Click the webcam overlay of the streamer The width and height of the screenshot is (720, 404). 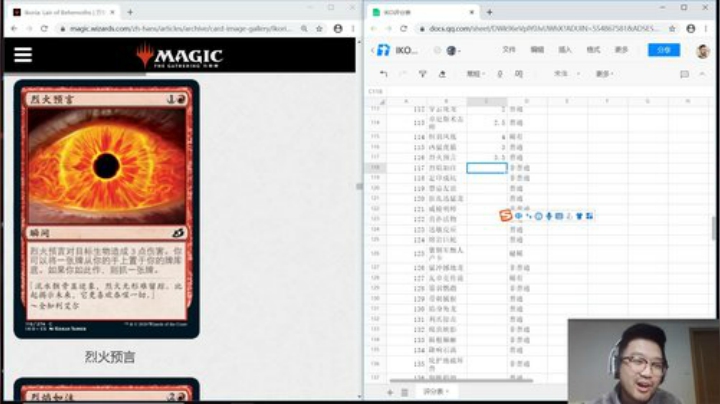[x=643, y=361]
